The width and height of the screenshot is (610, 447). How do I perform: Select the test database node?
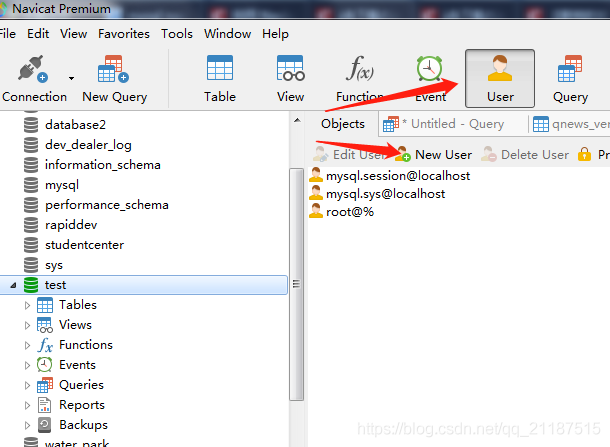tap(144, 285)
